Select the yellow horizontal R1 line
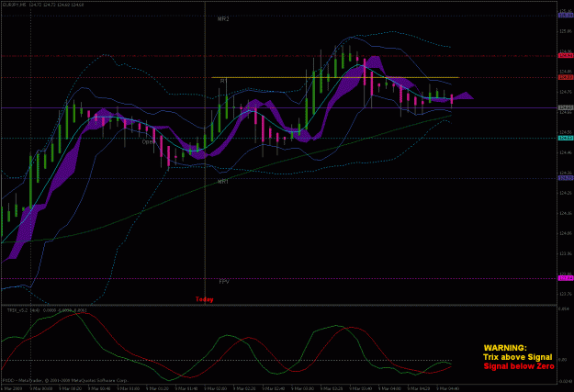Image resolution: width=574 pixels, height=392 pixels. click(x=335, y=78)
